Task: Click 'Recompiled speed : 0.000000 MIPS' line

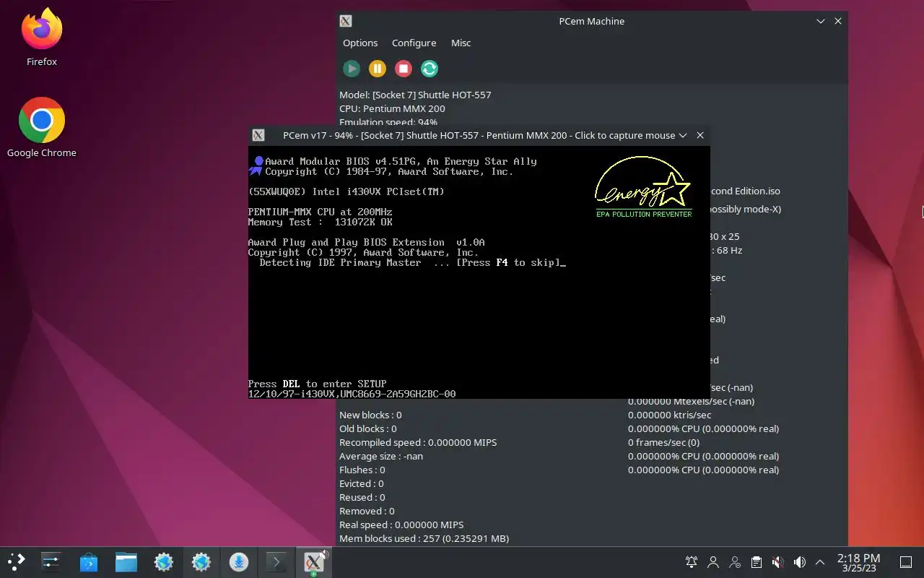Action: 418,442
